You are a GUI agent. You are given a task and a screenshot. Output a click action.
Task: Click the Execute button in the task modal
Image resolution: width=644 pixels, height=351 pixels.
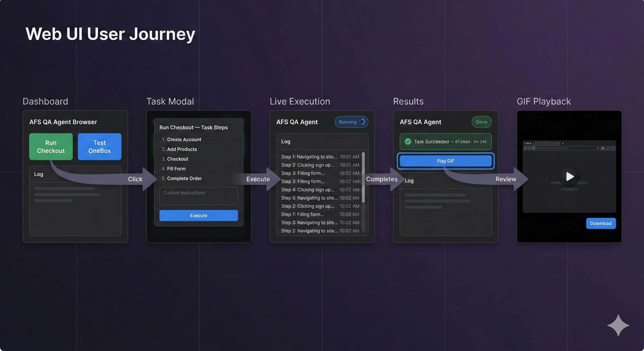198,215
